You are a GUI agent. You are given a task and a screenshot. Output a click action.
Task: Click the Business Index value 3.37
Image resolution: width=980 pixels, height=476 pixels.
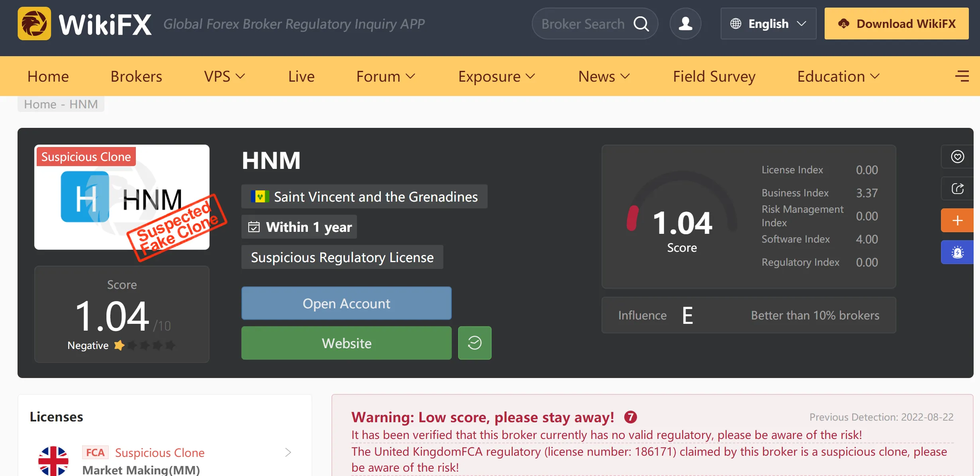tap(867, 193)
